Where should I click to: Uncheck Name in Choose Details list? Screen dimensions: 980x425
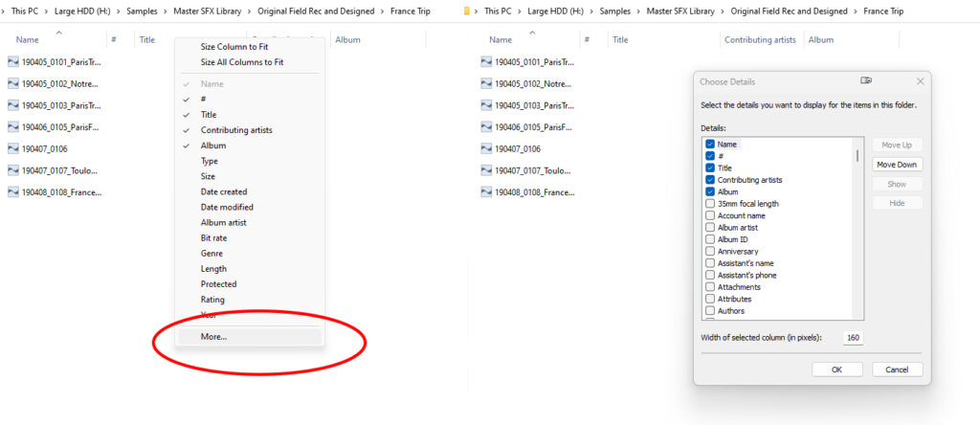[710, 144]
